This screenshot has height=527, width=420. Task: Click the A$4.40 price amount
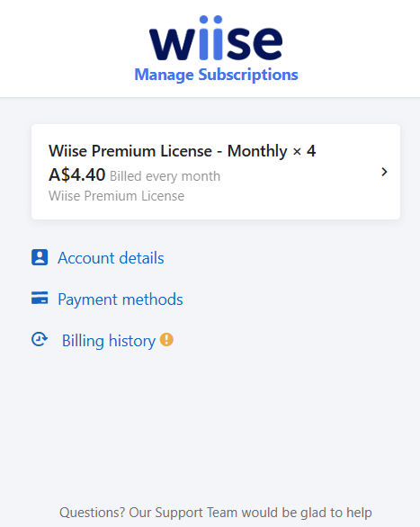click(77, 174)
